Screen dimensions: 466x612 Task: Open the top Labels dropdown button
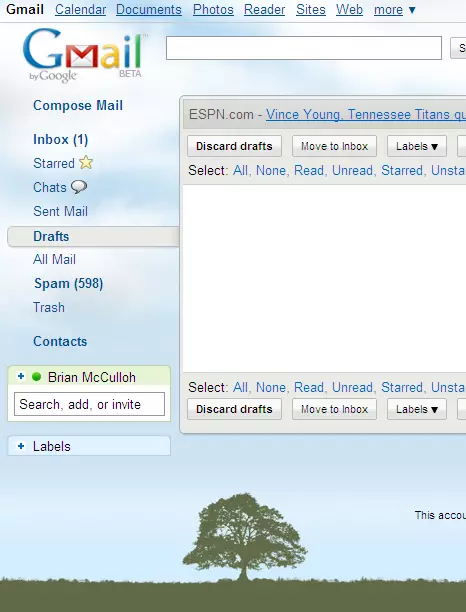pos(416,146)
